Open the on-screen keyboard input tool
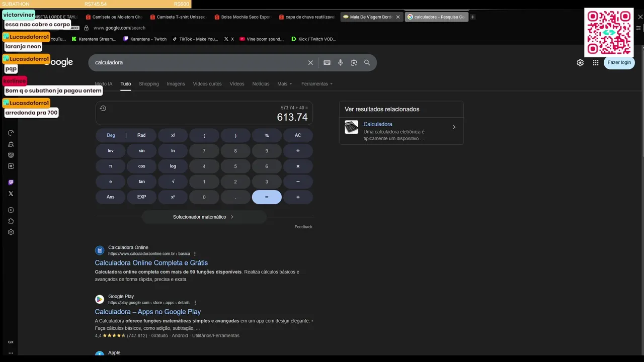Image resolution: width=644 pixels, height=362 pixels. pyautogui.click(x=327, y=62)
